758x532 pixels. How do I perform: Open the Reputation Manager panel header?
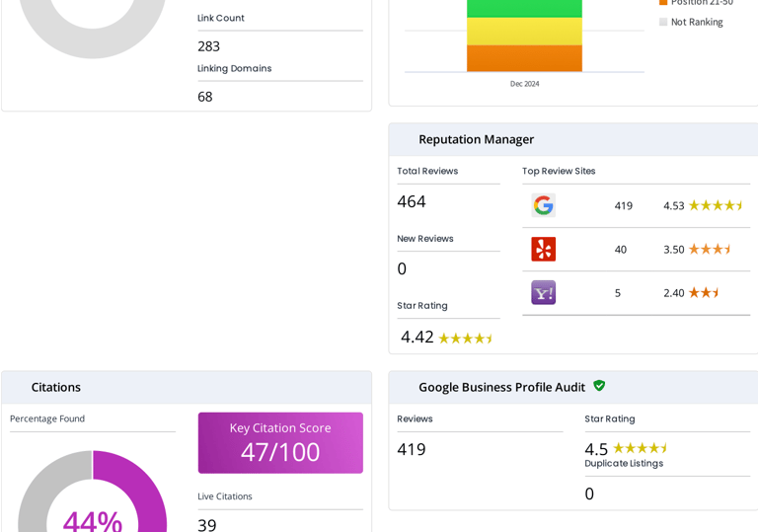[573, 139]
